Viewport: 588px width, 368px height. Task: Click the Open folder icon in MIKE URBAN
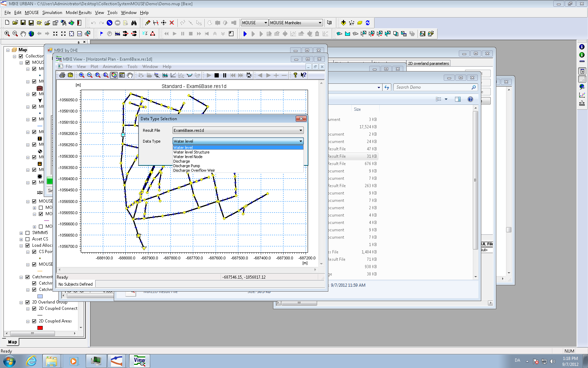pos(15,23)
